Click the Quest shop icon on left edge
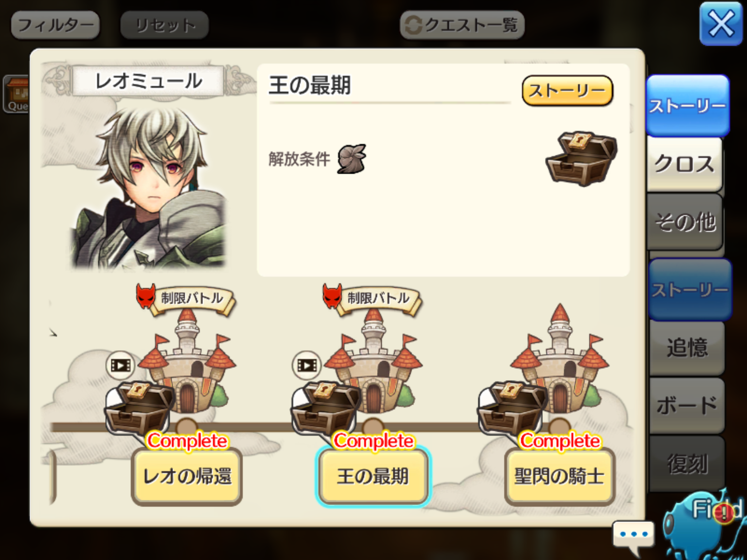 tap(16, 94)
